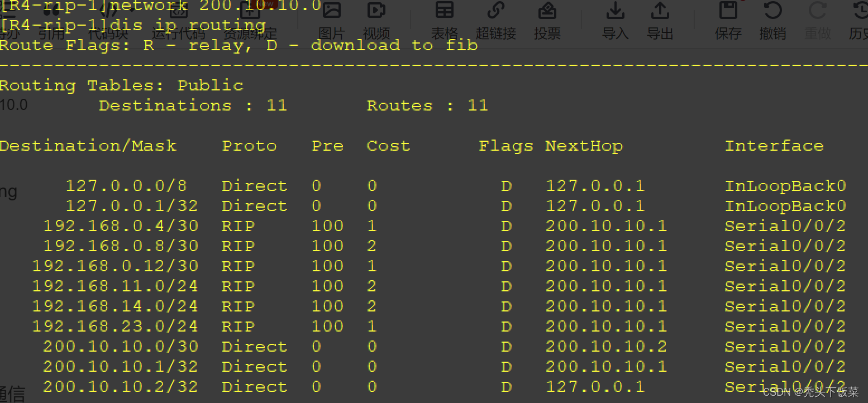Click next hop 127.0.0.1 in the 127.0.0.0/8 row
This screenshot has height=403, width=868.
[x=595, y=186]
